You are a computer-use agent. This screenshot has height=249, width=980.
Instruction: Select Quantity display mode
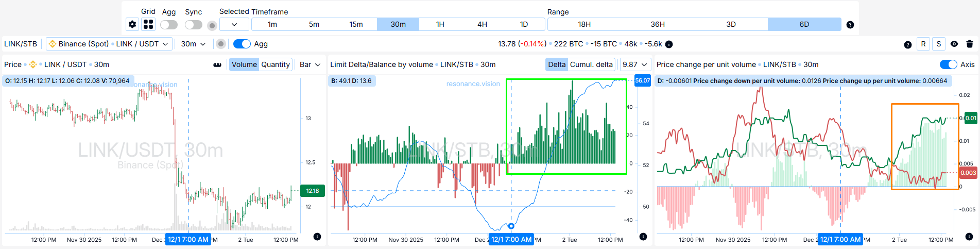[x=276, y=64]
